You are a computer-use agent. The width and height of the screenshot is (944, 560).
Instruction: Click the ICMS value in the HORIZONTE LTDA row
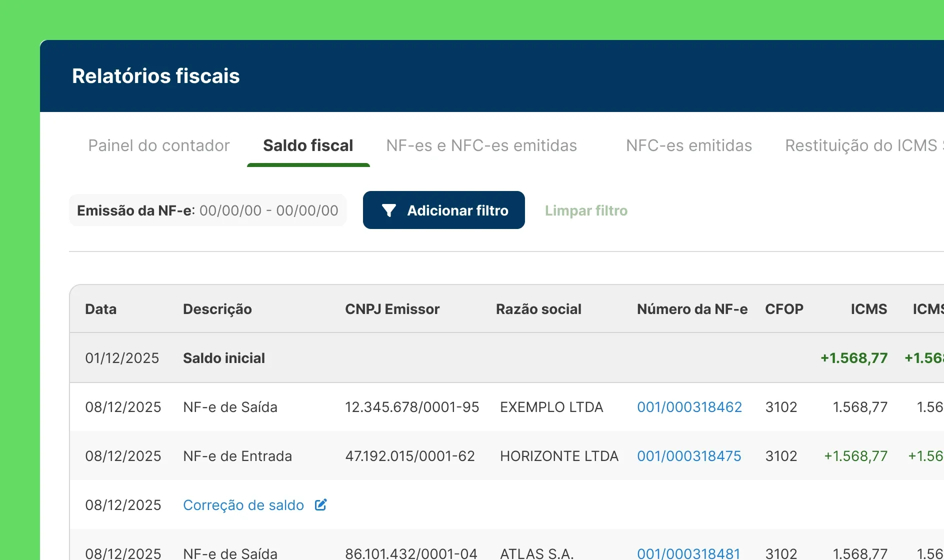[x=855, y=456]
